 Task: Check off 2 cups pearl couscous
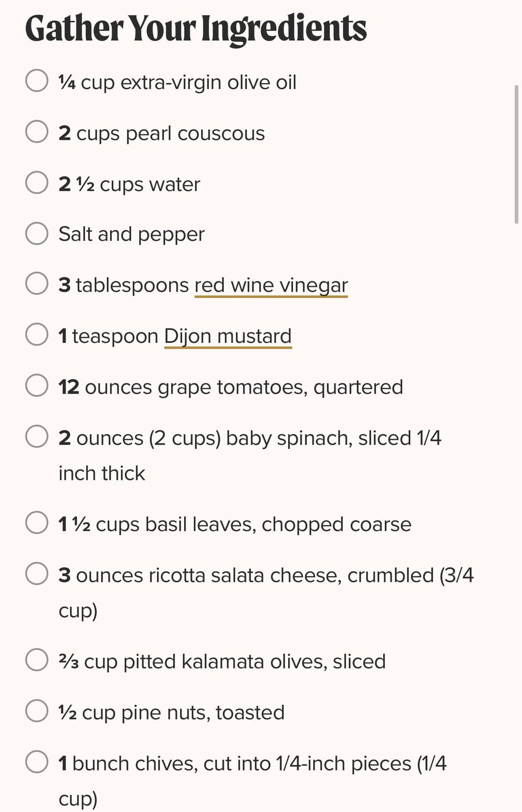click(37, 132)
